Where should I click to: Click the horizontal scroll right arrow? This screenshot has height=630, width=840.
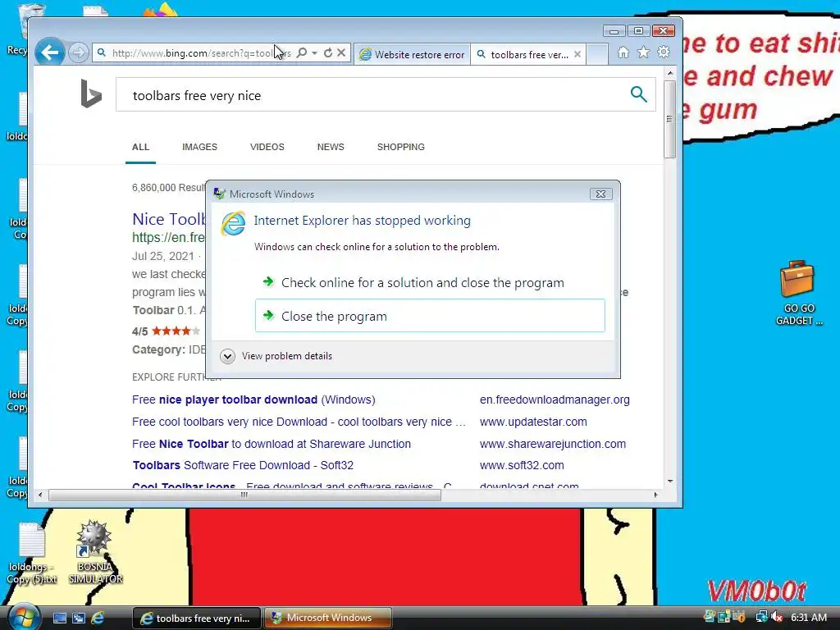tap(655, 495)
